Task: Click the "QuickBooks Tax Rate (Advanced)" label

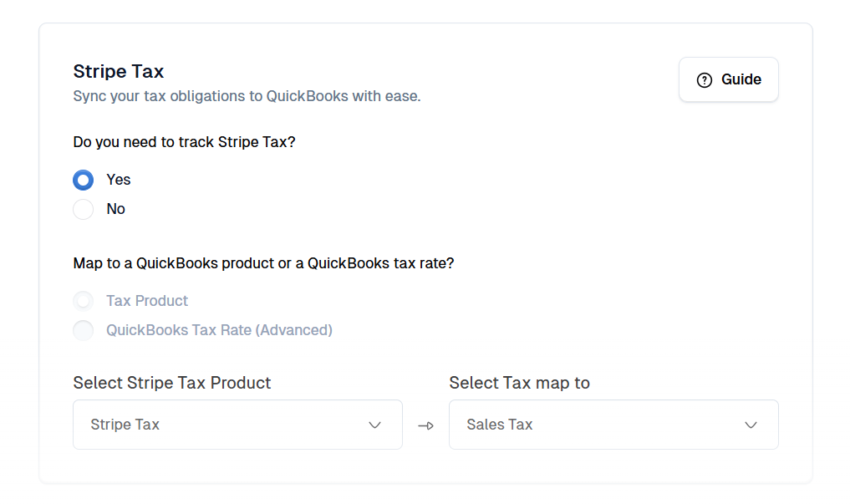Action: [x=219, y=330]
